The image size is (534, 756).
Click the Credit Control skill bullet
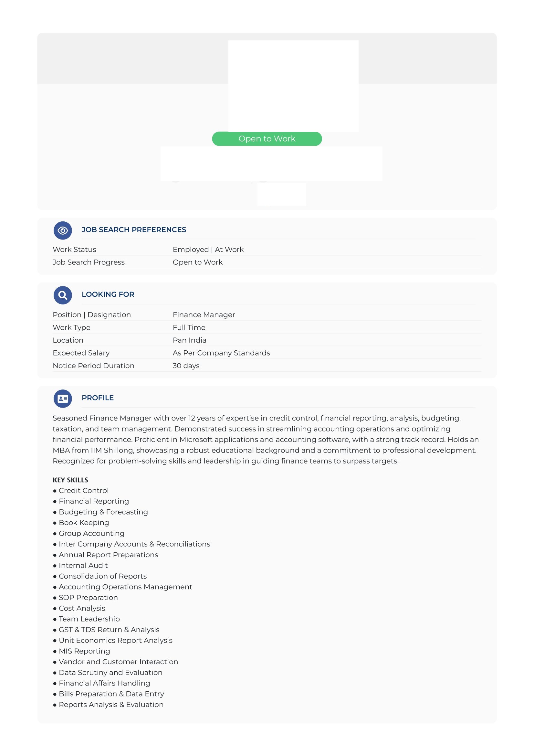[x=81, y=491]
